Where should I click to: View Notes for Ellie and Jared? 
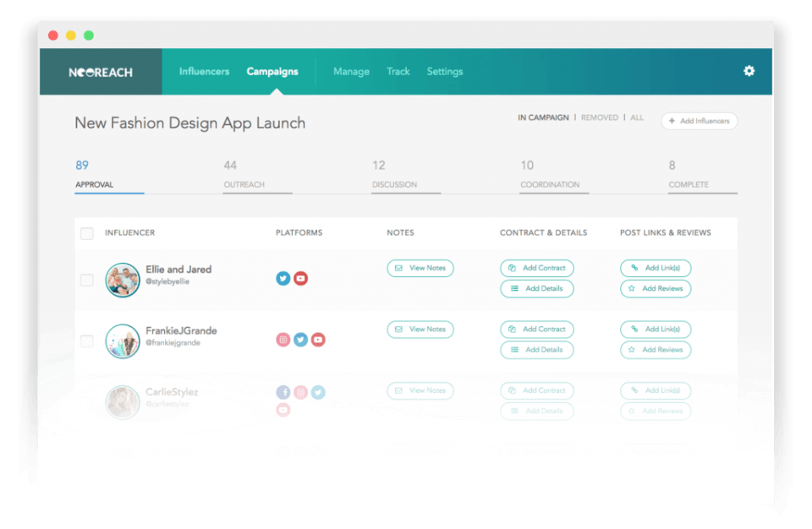click(x=420, y=268)
